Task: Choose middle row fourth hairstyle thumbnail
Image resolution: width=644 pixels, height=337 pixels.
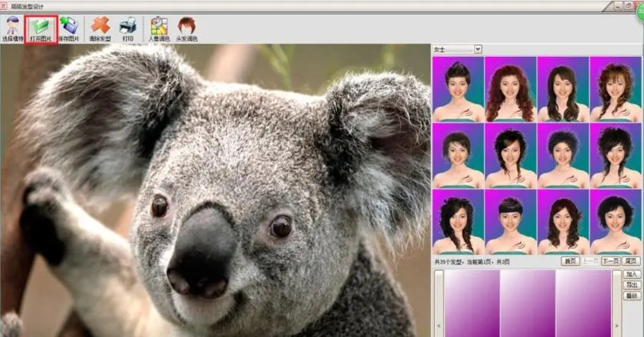Action: (615, 156)
